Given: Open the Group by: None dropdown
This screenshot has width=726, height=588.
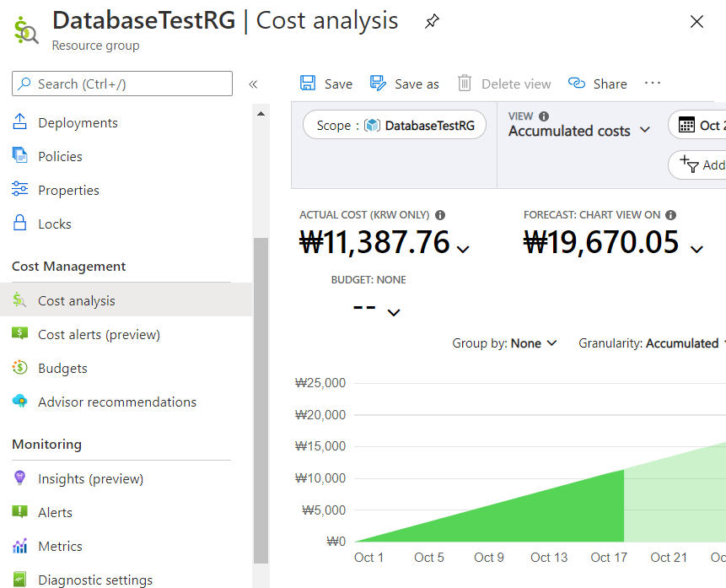Looking at the screenshot, I should [x=504, y=343].
